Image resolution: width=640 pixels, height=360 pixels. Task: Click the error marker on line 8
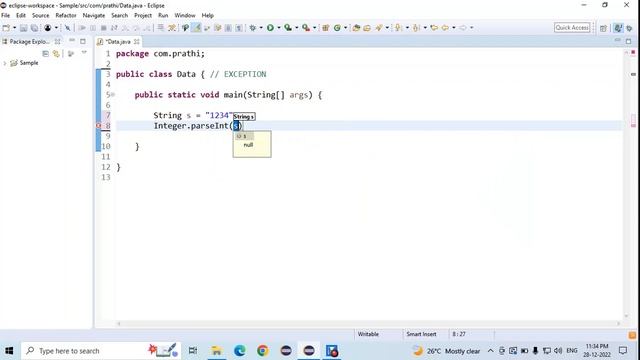[98, 126]
